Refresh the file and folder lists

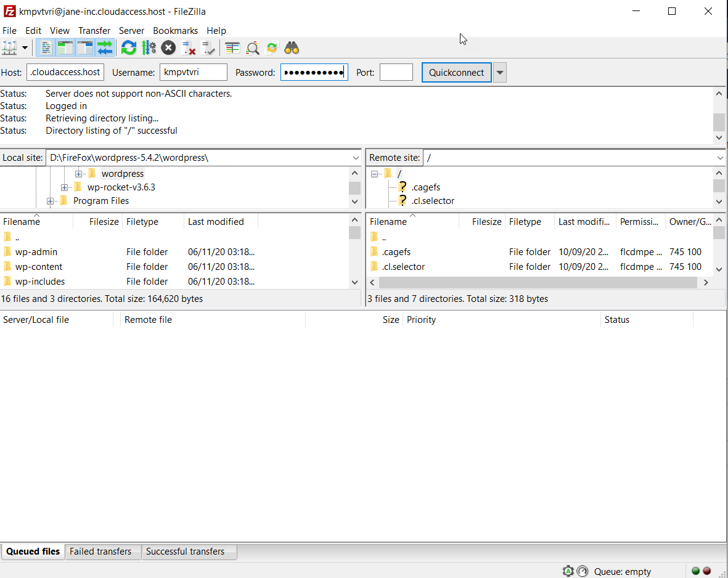(129, 48)
